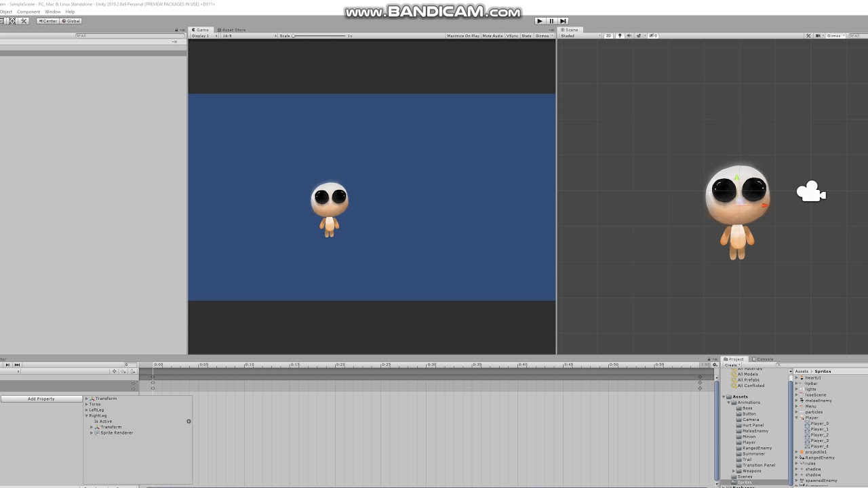The image size is (868, 488).
Task: Open the Shaded draw mode dropdown
Action: pos(580,36)
